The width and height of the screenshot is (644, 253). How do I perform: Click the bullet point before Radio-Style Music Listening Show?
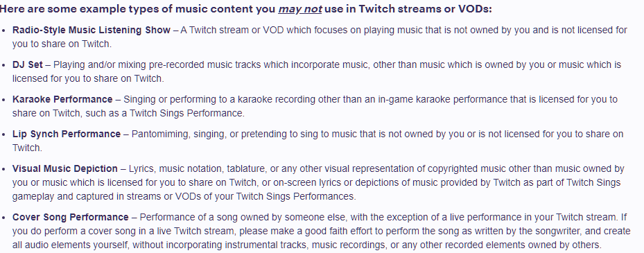pos(4,30)
